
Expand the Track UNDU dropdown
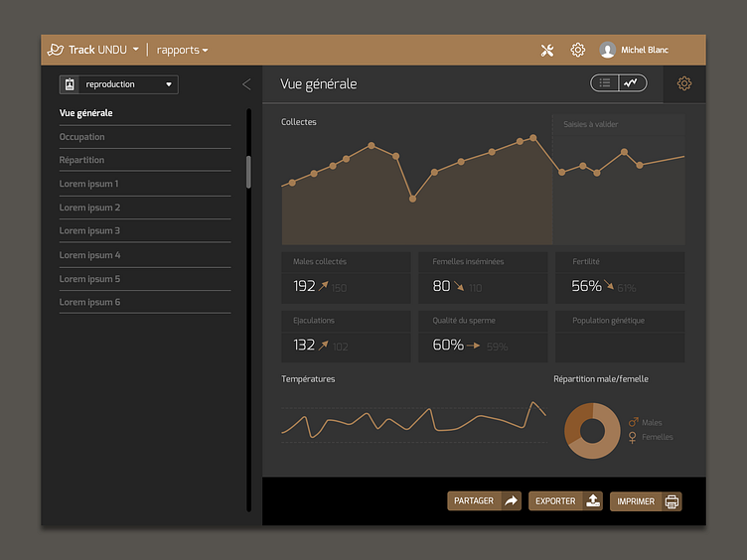pos(135,50)
